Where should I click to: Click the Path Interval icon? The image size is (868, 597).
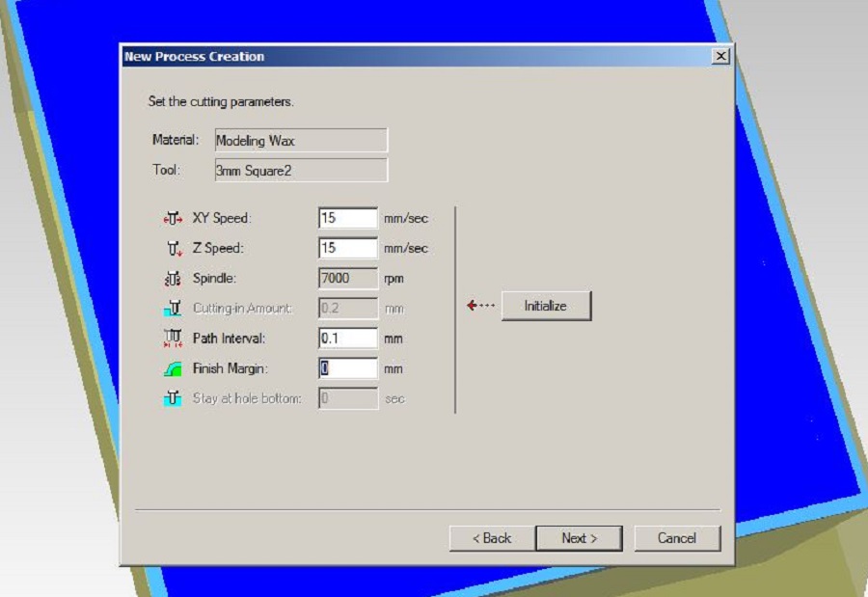173,339
